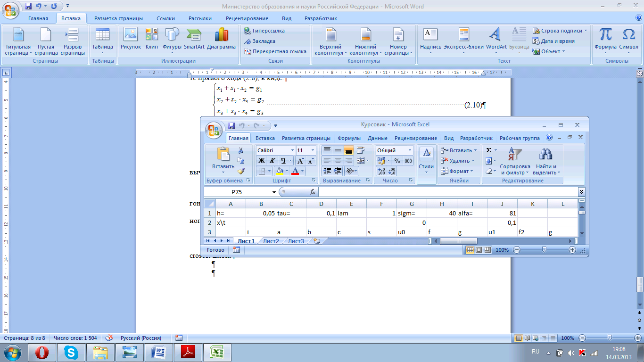Open the font size 11 dropdown
The width and height of the screenshot is (644, 362).
coord(313,150)
